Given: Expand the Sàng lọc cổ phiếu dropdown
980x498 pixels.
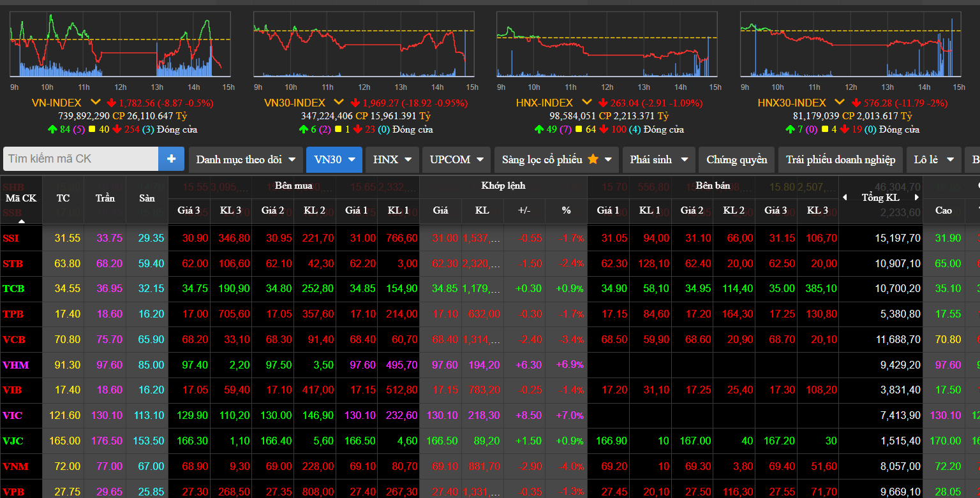Looking at the screenshot, I should tap(557, 159).
